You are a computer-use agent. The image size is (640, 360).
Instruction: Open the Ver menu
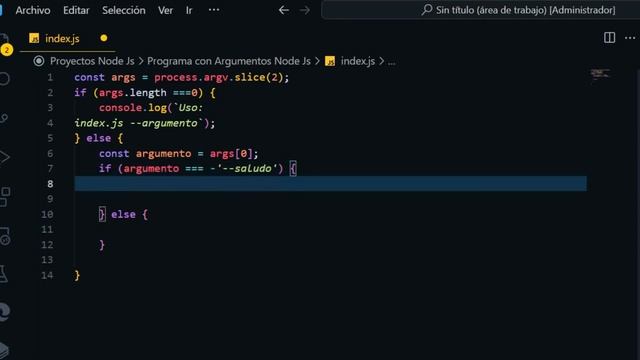coord(165,10)
